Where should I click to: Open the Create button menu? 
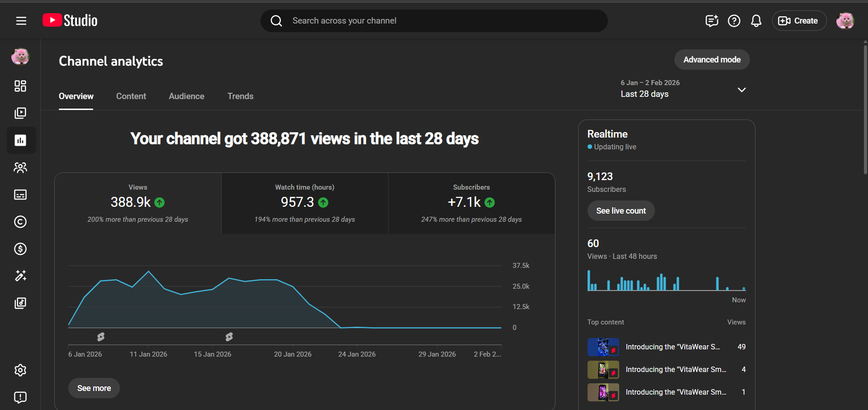point(799,21)
